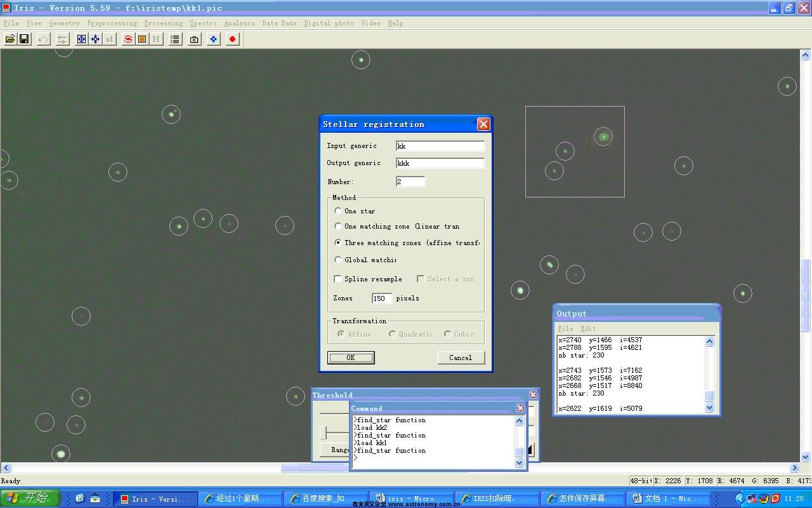Click the Windows Start button
This screenshot has height=508, width=812.
[30, 498]
